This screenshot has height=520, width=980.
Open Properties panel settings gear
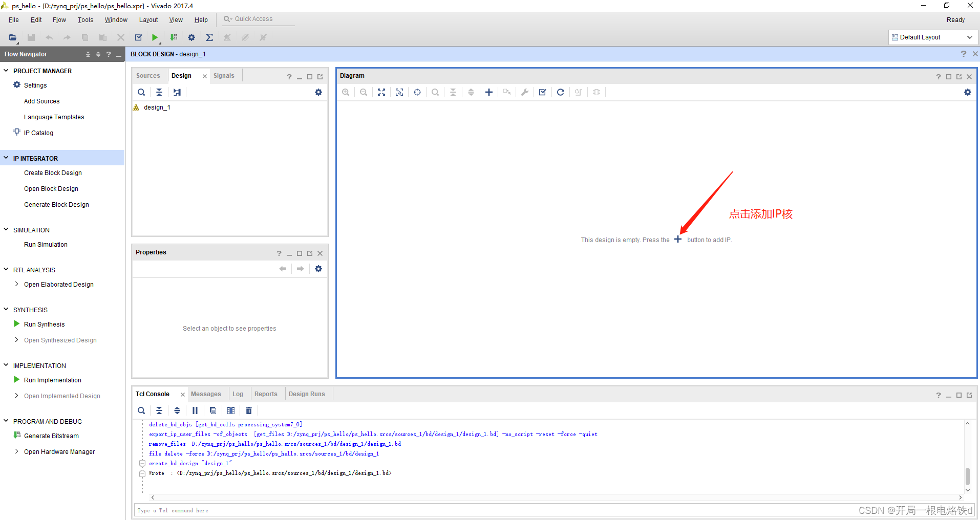pyautogui.click(x=318, y=269)
